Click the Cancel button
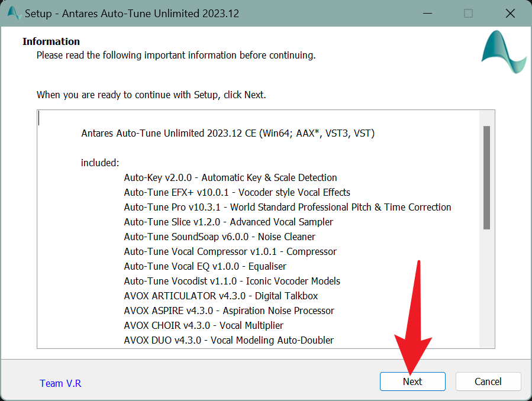The height and width of the screenshot is (401, 532). (488, 381)
